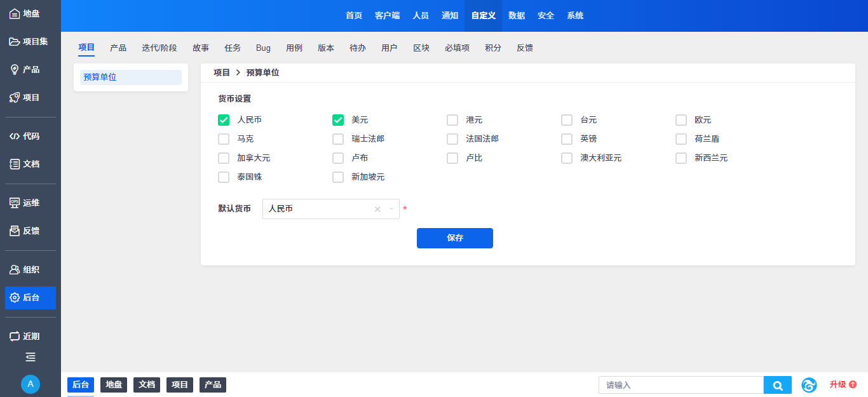Uncheck the 美元 currency checkbox
The image size is (868, 397).
[338, 120]
